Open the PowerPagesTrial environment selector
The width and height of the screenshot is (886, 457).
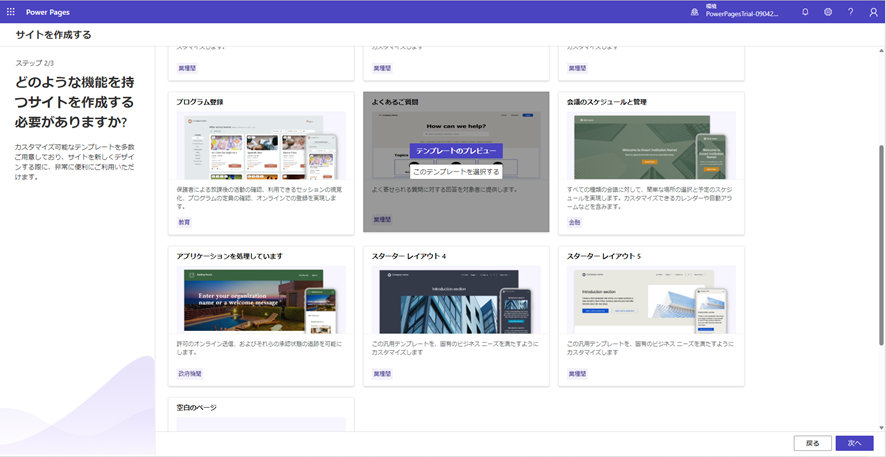tap(742, 11)
